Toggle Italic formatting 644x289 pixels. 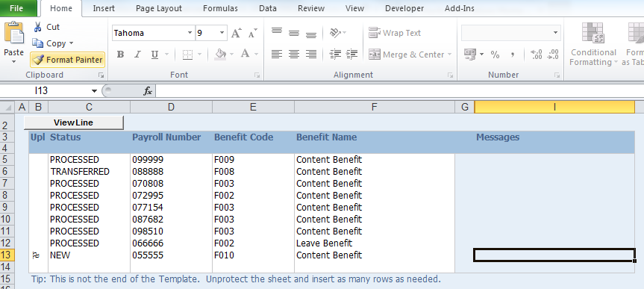[137, 55]
